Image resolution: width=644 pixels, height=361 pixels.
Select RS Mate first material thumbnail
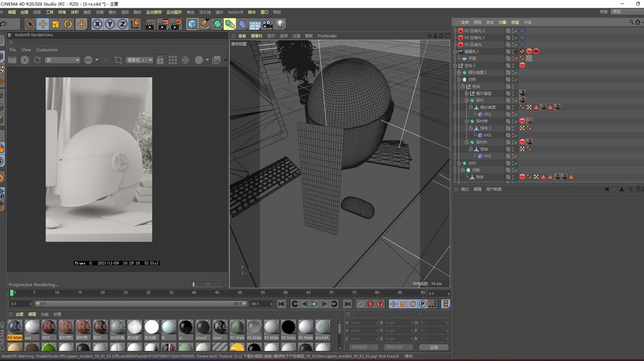coord(15,330)
